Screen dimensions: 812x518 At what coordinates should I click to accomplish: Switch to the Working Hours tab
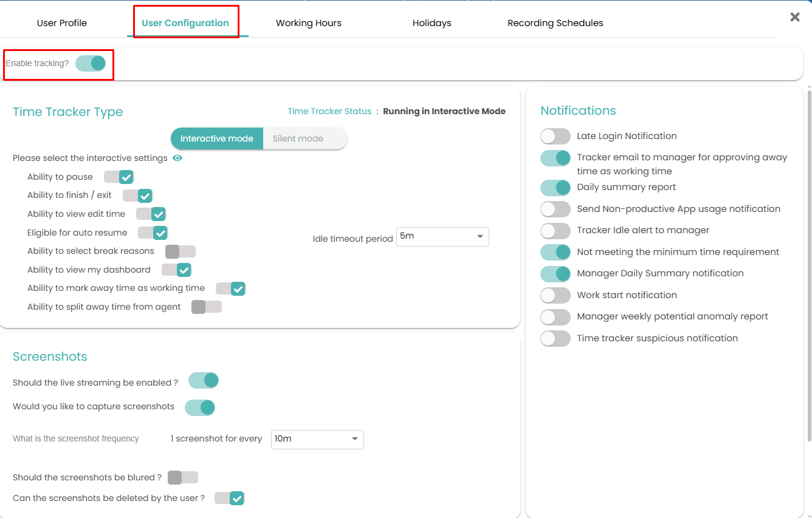coord(309,23)
